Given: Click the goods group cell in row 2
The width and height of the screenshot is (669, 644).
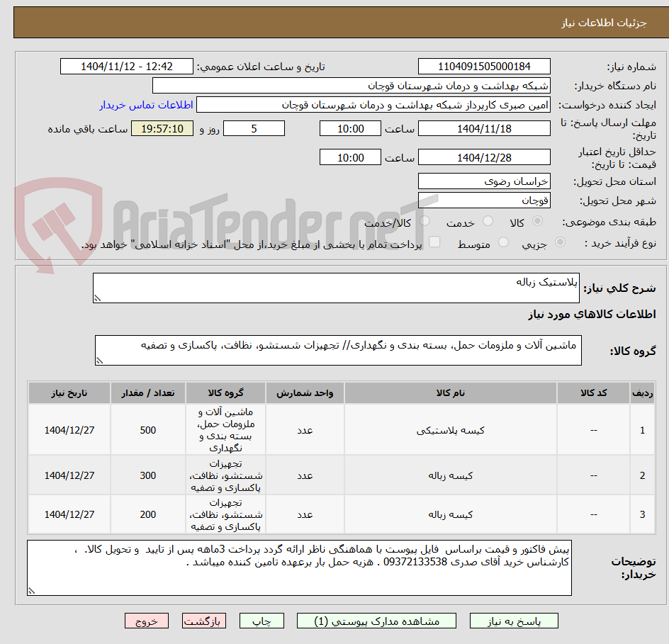Looking at the screenshot, I should click(225, 475).
